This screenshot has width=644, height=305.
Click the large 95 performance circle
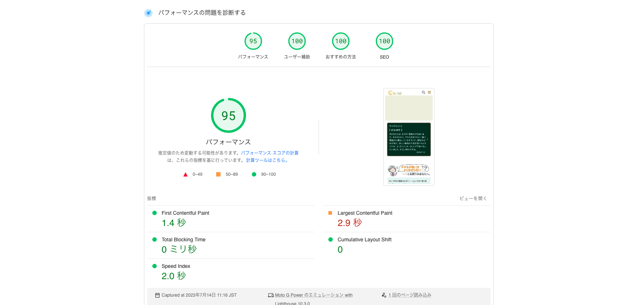click(x=229, y=116)
